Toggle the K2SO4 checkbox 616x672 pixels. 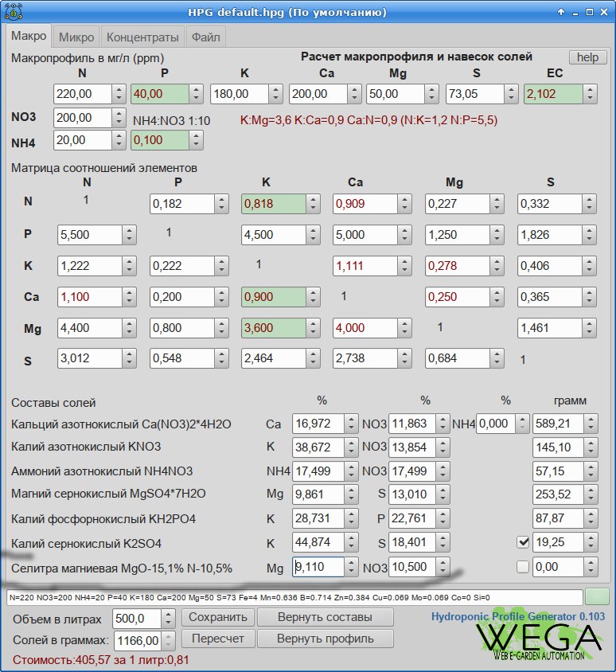(523, 542)
